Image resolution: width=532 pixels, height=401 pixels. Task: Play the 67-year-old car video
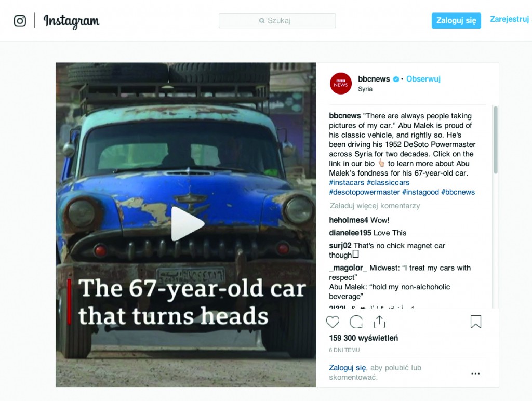tap(187, 223)
